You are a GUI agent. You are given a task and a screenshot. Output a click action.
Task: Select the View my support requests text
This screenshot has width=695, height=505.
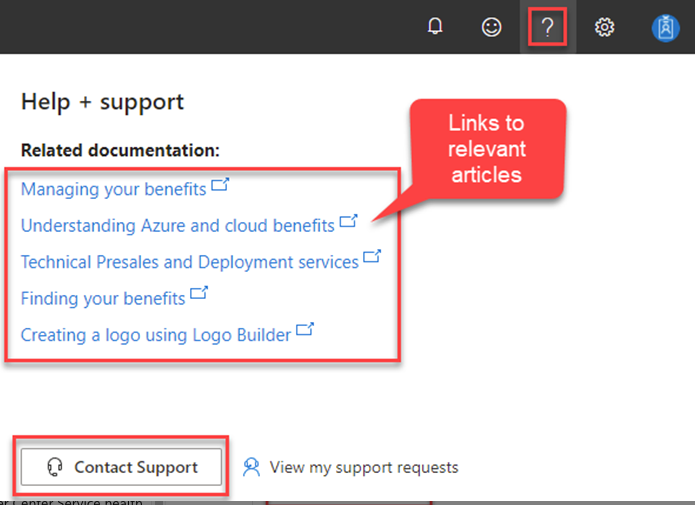click(363, 467)
